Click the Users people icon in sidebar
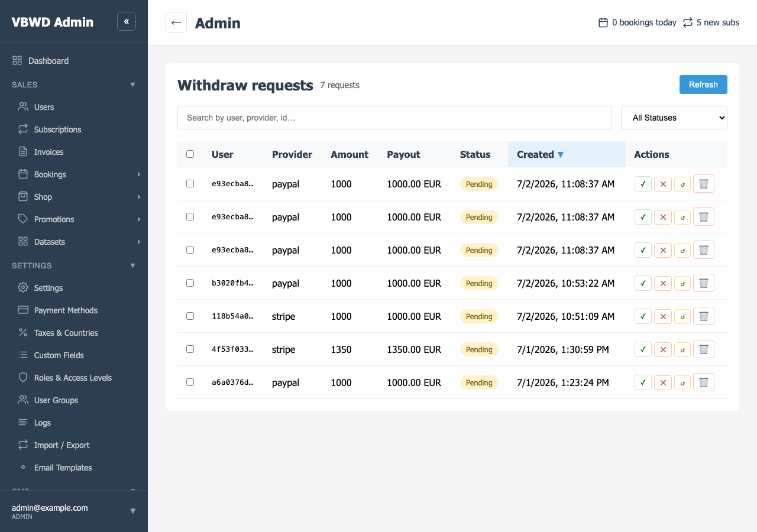 point(23,107)
